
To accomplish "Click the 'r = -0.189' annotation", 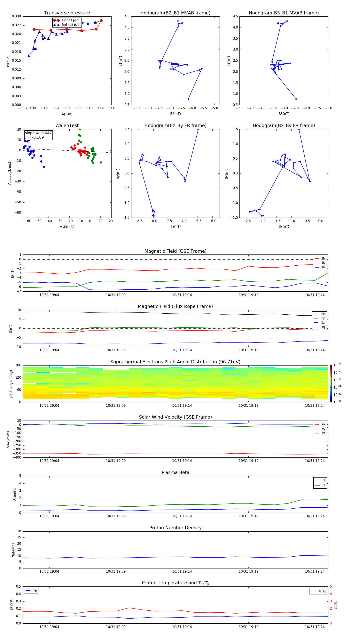I will [35, 137].
